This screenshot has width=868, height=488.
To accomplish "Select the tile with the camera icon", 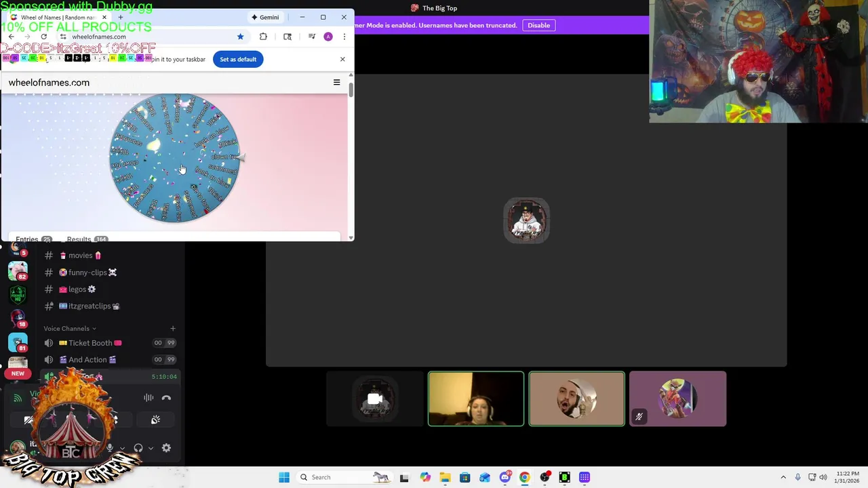I will [375, 399].
